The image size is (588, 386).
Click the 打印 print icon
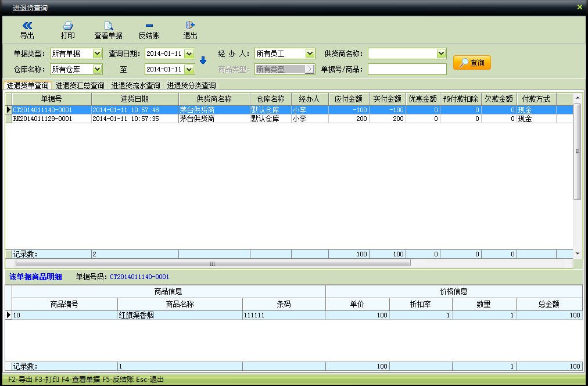68,26
